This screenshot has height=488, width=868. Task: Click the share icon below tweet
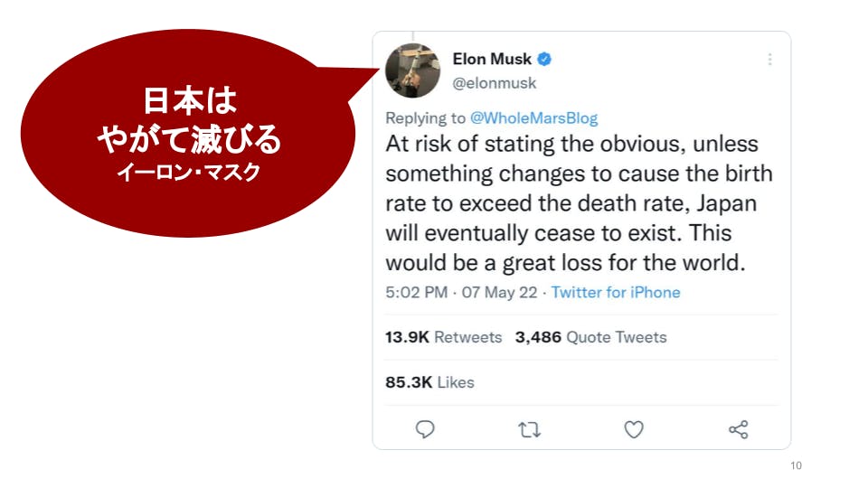tap(738, 429)
